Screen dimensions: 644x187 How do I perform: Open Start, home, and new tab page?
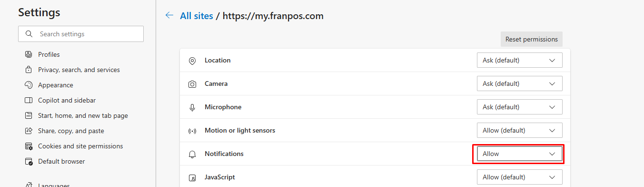pos(83,115)
